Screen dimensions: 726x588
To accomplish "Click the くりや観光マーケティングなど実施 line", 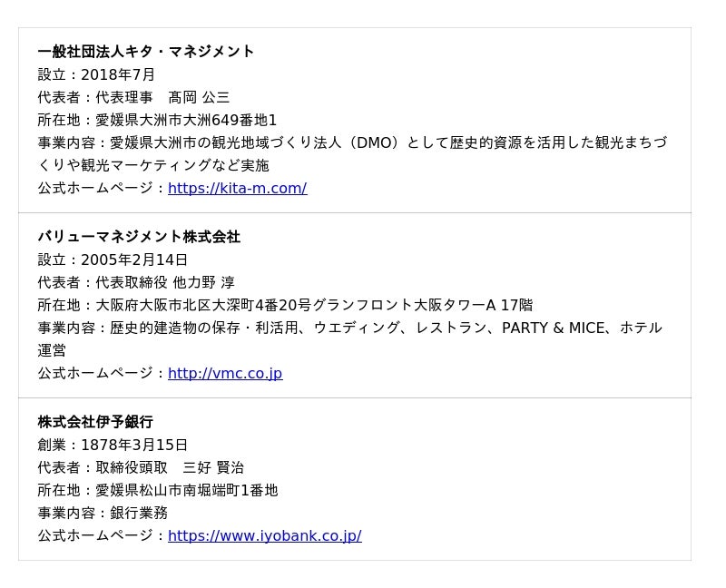I will point(153,165).
